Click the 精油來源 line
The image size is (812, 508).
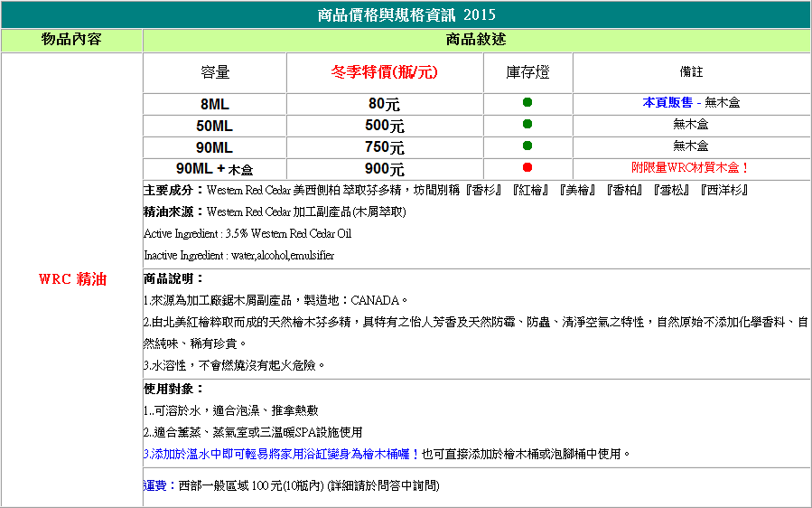(x=275, y=212)
